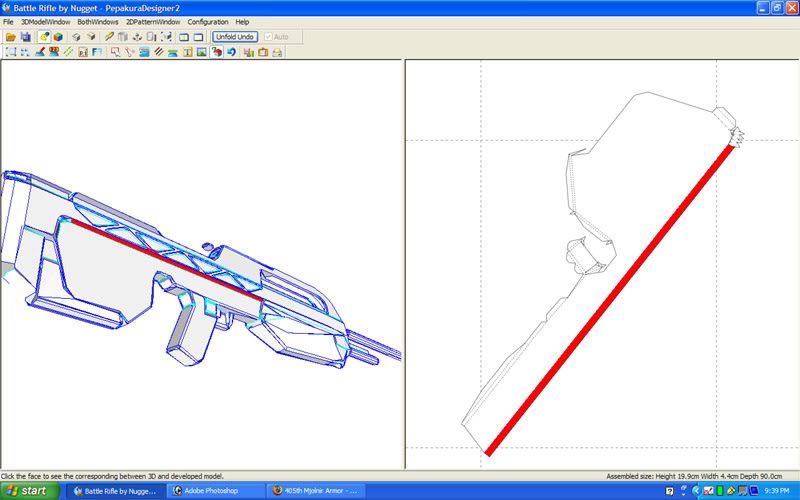Open the Configuration menu
The width and height of the screenshot is (800, 500).
[x=208, y=22]
